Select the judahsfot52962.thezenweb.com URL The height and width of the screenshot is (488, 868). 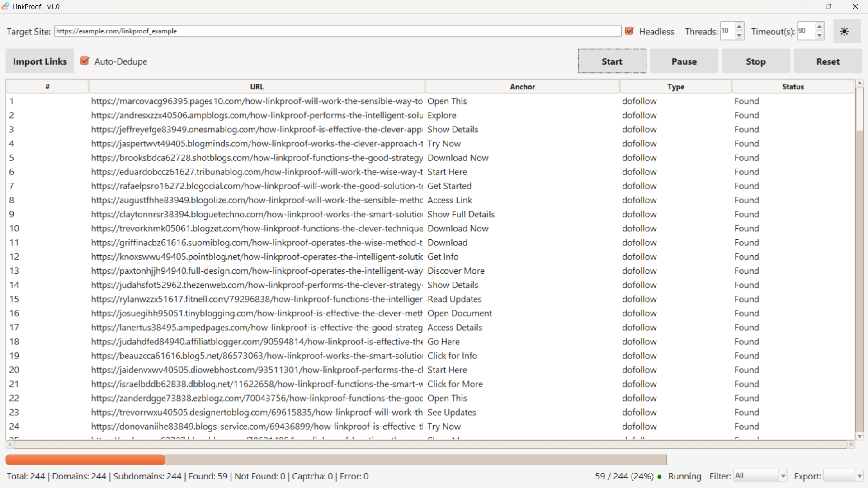[257, 285]
